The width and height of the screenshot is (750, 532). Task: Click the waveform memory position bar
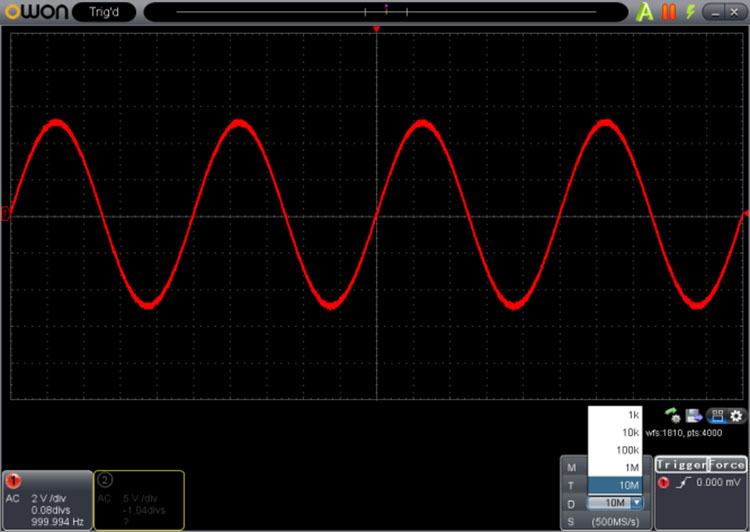pos(386,11)
